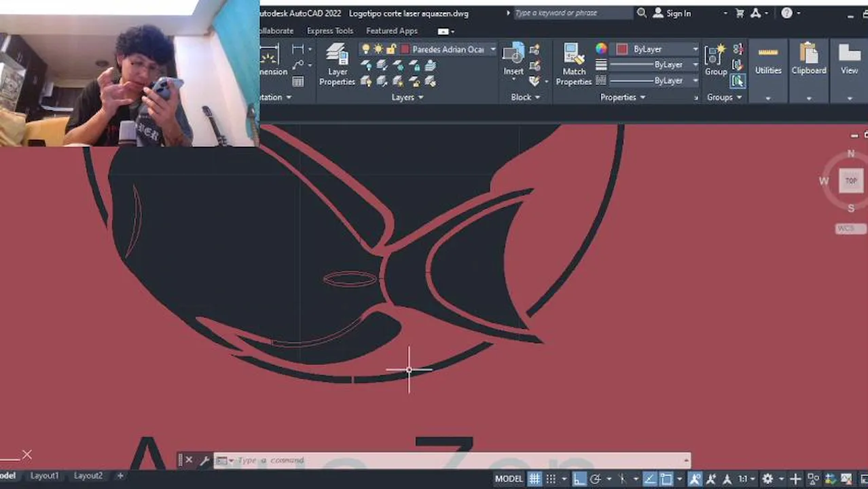Toggle the drawing grid display

[x=535, y=479]
